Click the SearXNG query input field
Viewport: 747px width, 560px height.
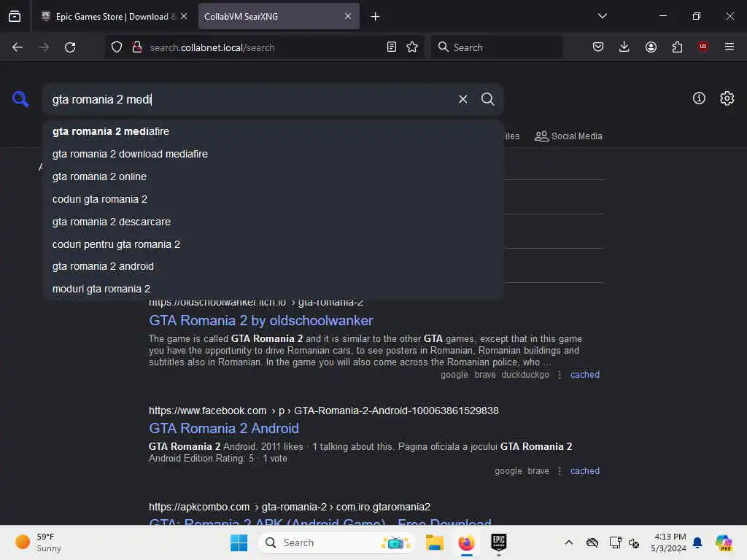[250, 99]
